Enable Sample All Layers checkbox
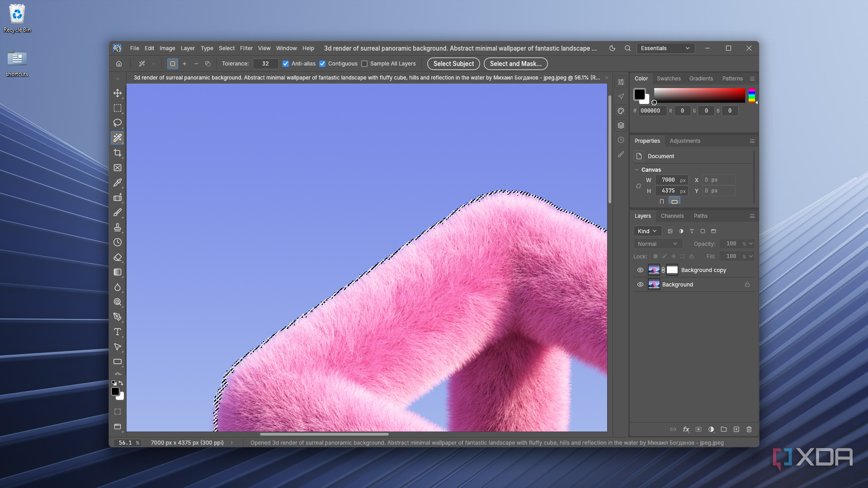This screenshot has width=868, height=488. tap(364, 64)
